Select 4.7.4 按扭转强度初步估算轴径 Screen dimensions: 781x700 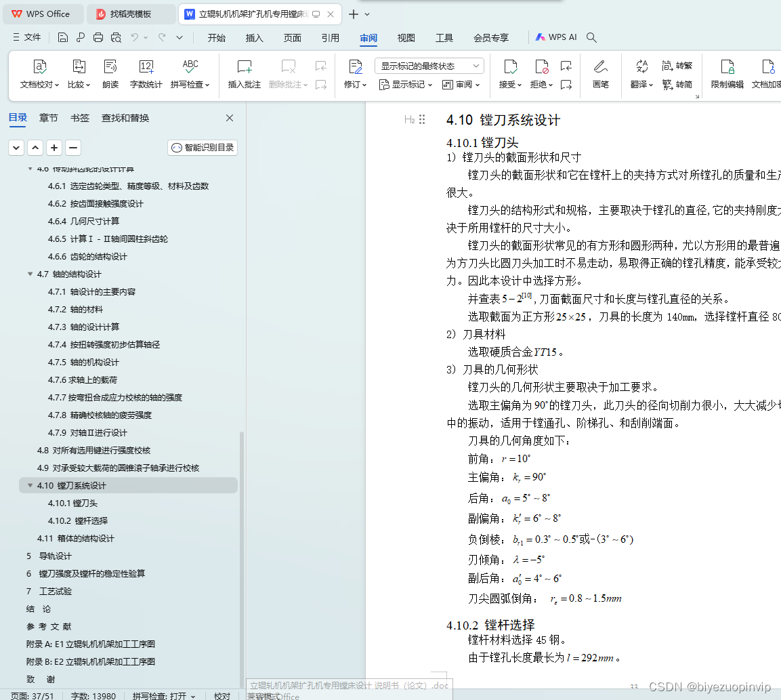click(x=104, y=345)
